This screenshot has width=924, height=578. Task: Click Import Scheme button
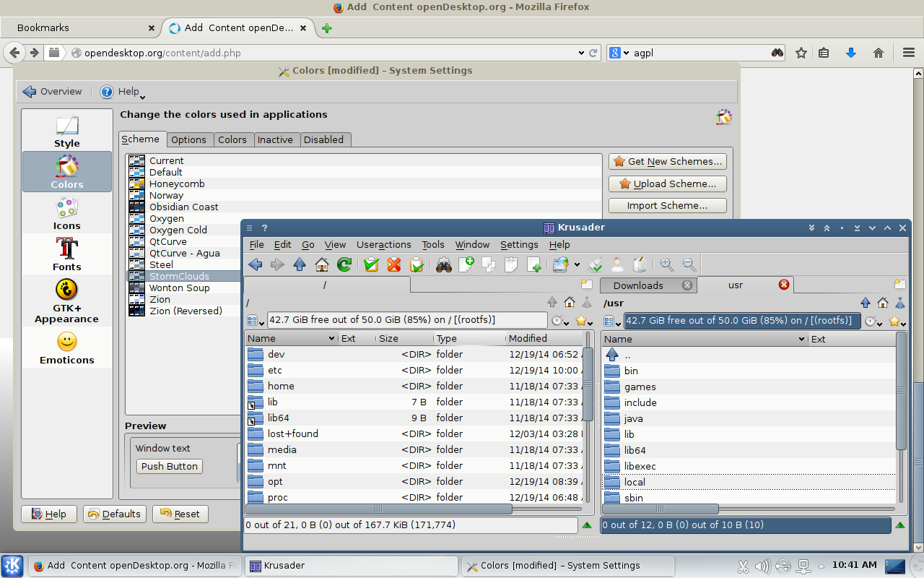(x=668, y=205)
